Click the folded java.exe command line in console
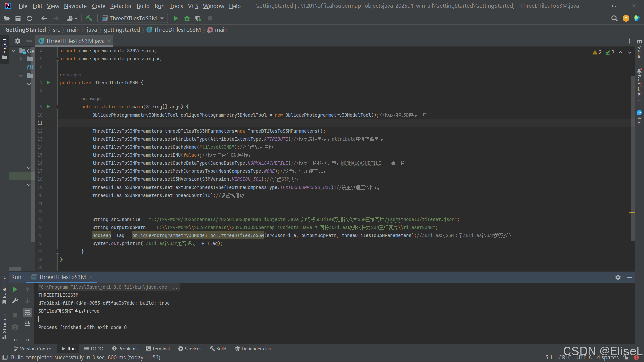The height and width of the screenshot is (362, 644). pyautogui.click(x=109, y=287)
